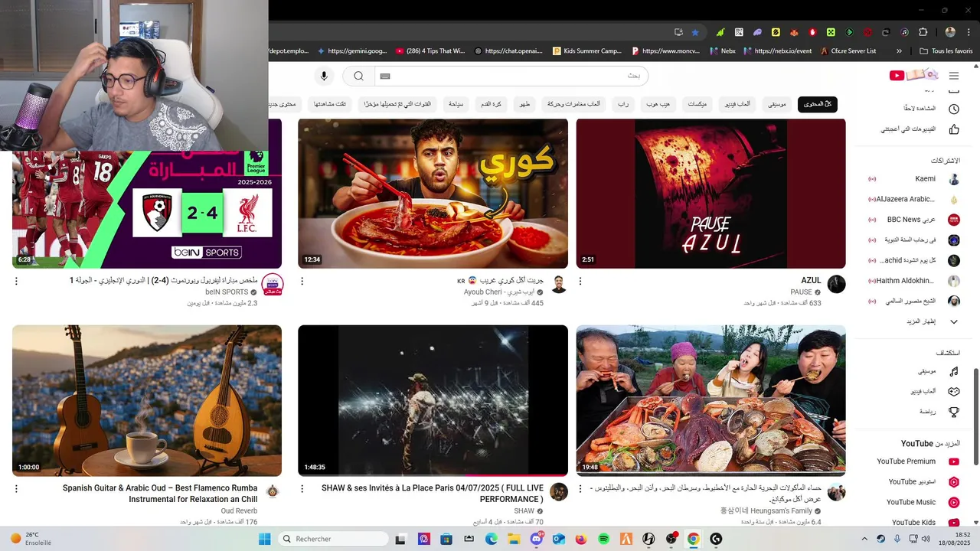The image size is (980, 551).
Task: Open seafood Heungsam's Family thumbnail
Action: point(710,400)
